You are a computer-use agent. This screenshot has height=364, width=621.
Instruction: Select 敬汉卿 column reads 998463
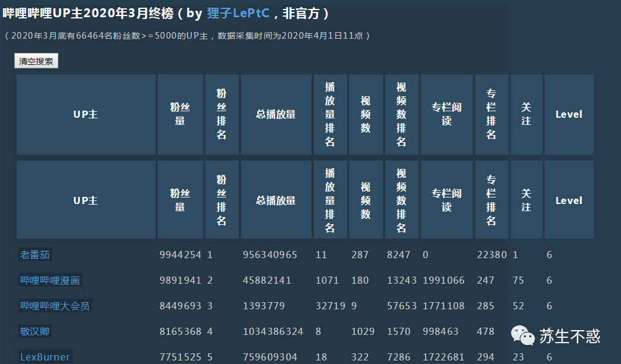(441, 331)
